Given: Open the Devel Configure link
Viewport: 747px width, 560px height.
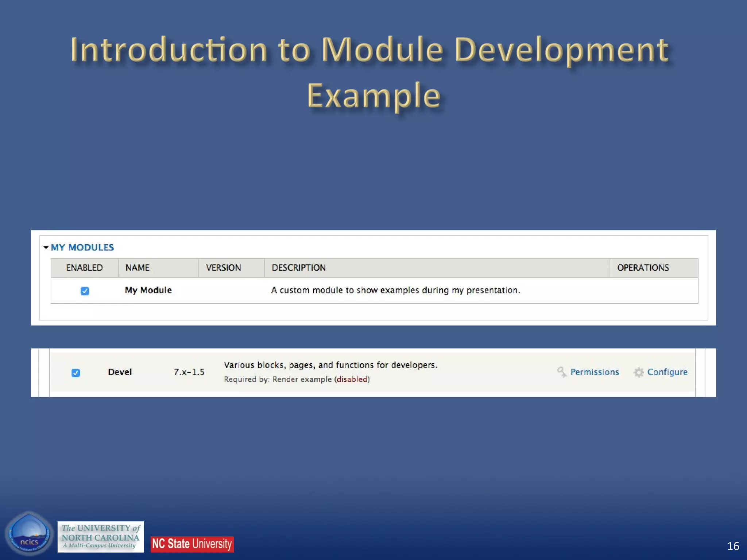Looking at the screenshot, I should 667,372.
